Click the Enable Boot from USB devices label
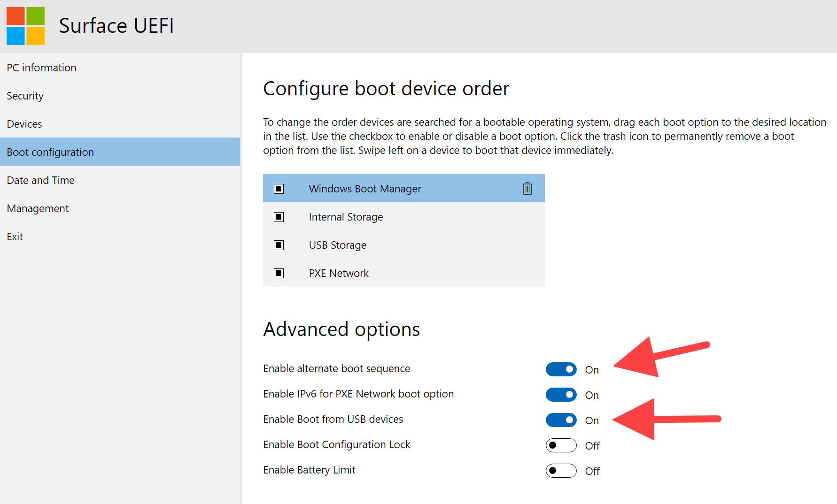 click(333, 420)
